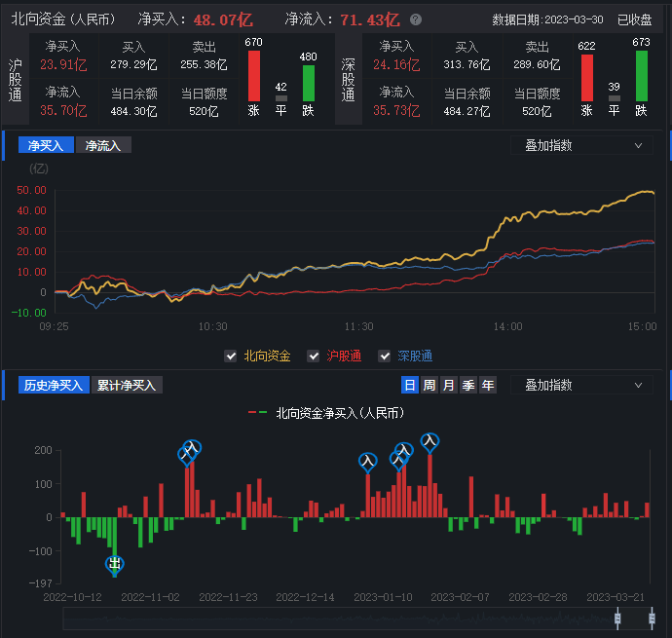
Task: Click the red-green legend icon for 北向资金净买入
Action: point(258,413)
